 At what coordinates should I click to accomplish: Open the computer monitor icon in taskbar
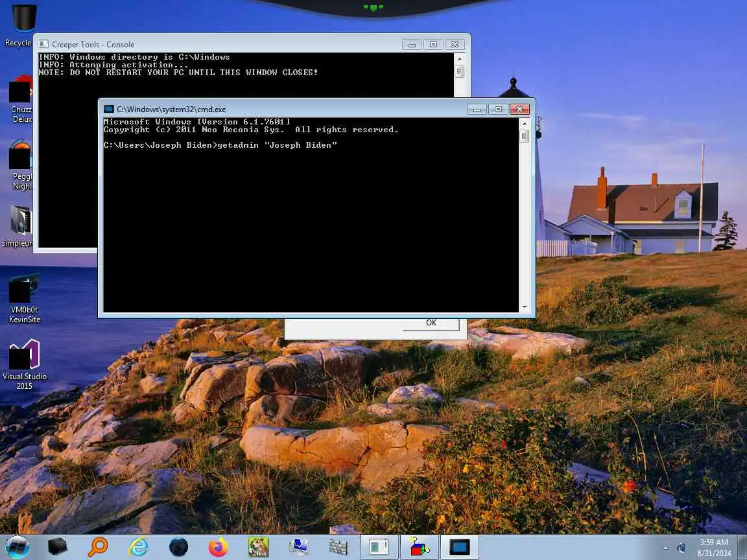coord(299,547)
